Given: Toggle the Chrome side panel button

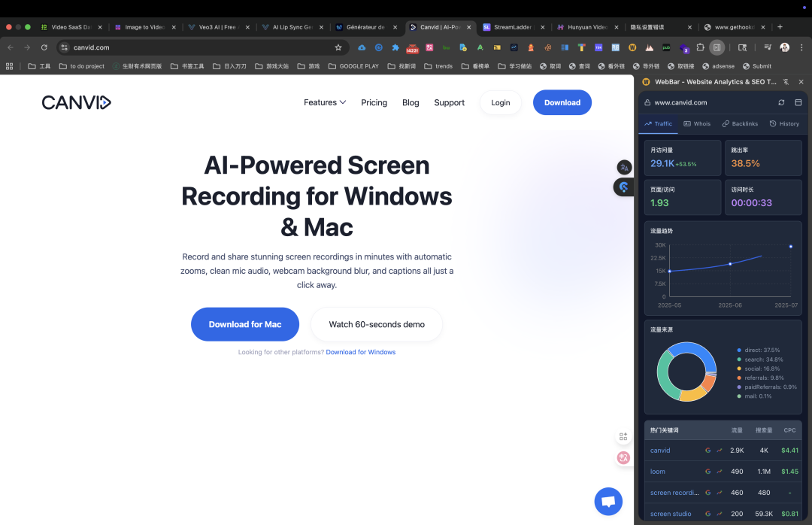Looking at the screenshot, I should [x=717, y=47].
